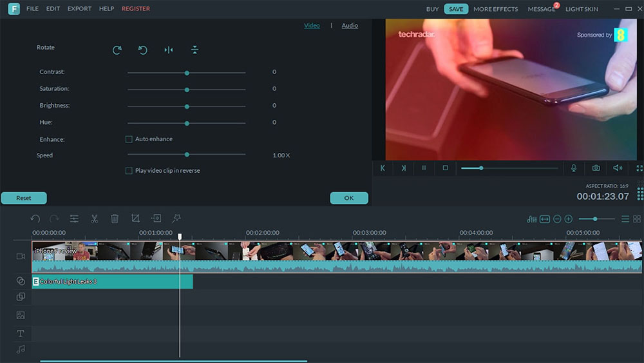Check Play video clip in reverse
This screenshot has height=363, width=644.
[129, 171]
